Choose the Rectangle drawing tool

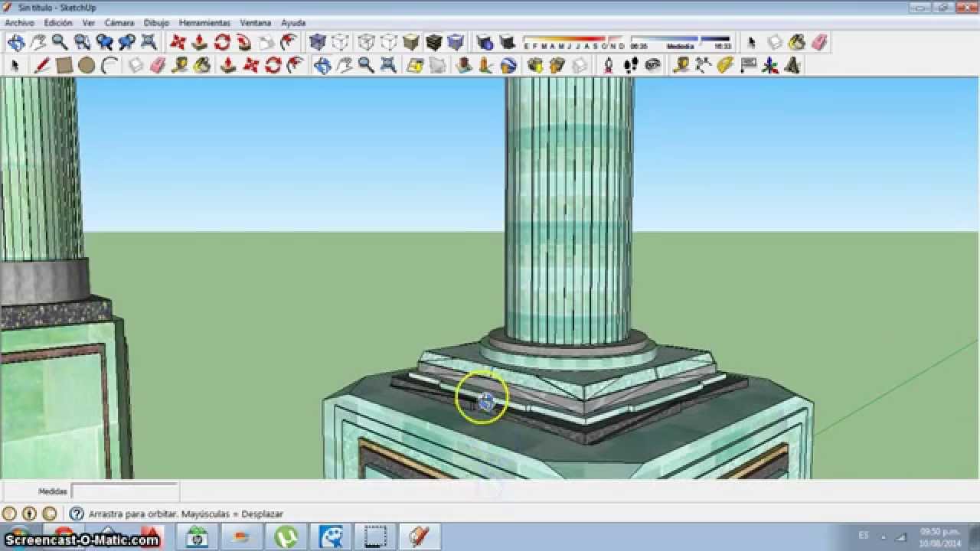[64, 66]
